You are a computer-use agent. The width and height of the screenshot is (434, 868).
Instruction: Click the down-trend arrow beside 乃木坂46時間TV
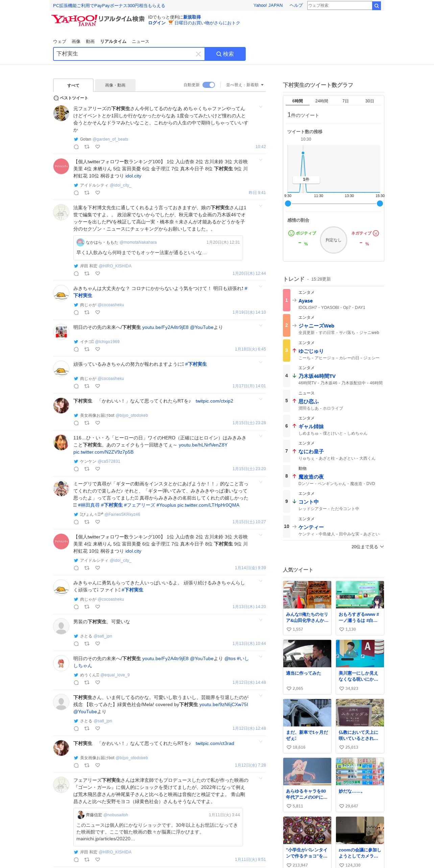[x=294, y=376]
